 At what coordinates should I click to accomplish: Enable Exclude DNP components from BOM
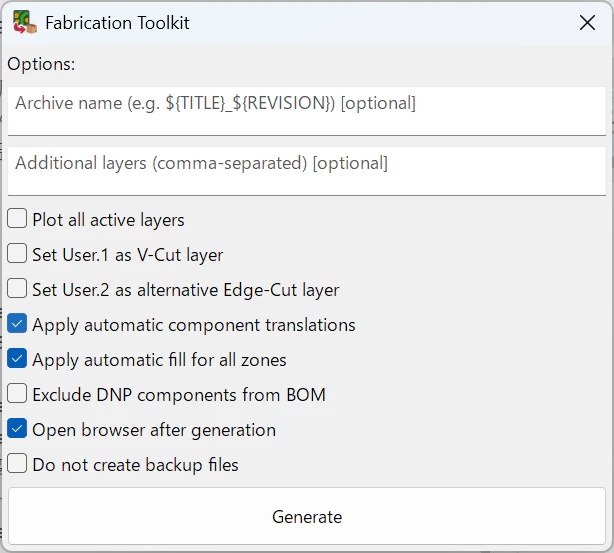click(17, 394)
